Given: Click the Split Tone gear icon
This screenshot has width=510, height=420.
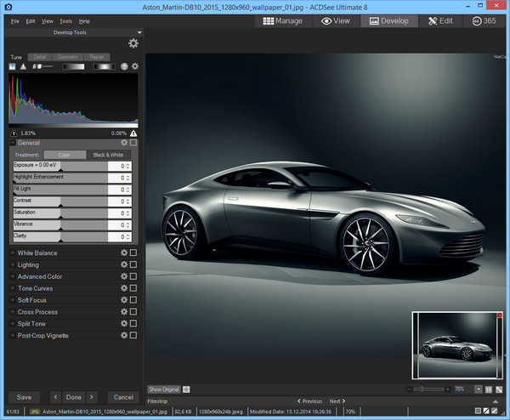Looking at the screenshot, I should (124, 324).
